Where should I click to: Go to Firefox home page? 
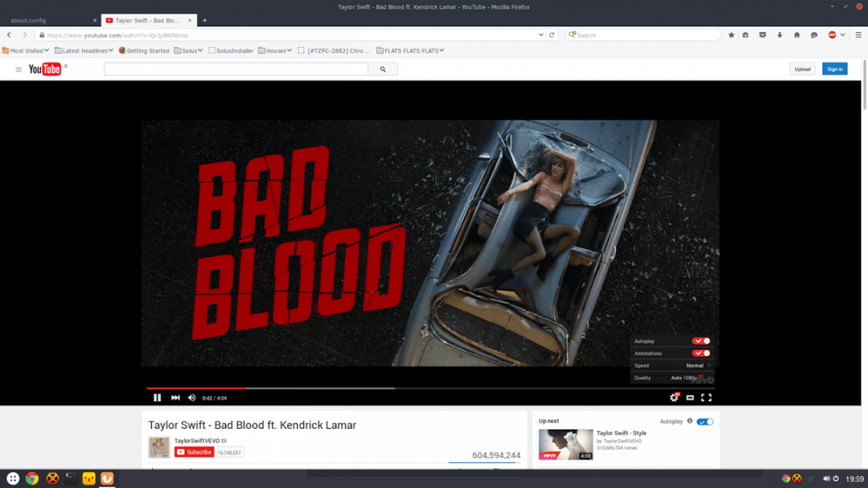pos(797,35)
